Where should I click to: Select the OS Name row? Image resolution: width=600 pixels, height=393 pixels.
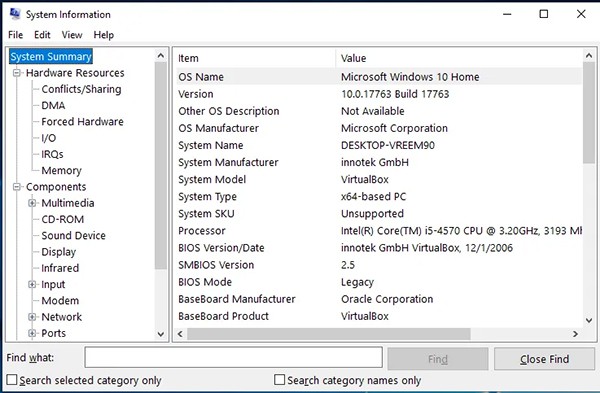379,77
